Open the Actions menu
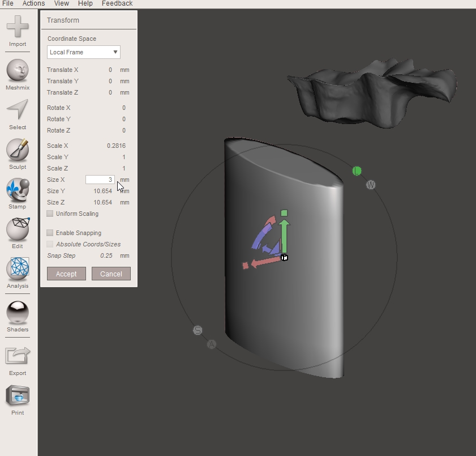Viewport: 476px width, 456px height. tap(34, 3)
